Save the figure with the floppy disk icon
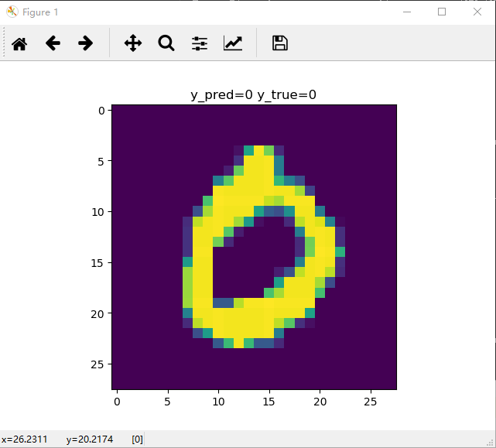Image resolution: width=496 pixels, height=448 pixels. click(x=280, y=43)
